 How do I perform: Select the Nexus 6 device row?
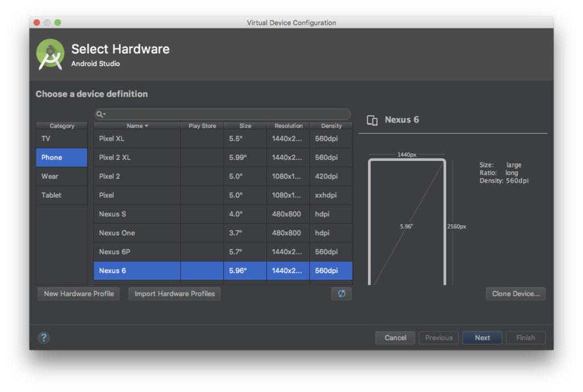pos(223,270)
